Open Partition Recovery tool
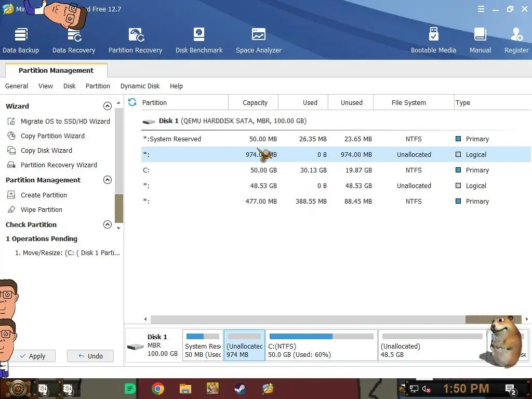 coord(136,41)
